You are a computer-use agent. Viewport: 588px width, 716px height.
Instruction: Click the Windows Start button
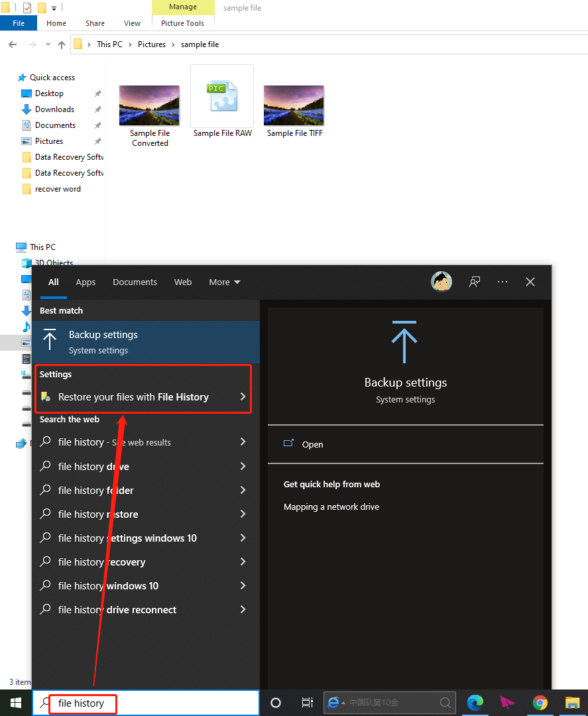tap(15, 703)
